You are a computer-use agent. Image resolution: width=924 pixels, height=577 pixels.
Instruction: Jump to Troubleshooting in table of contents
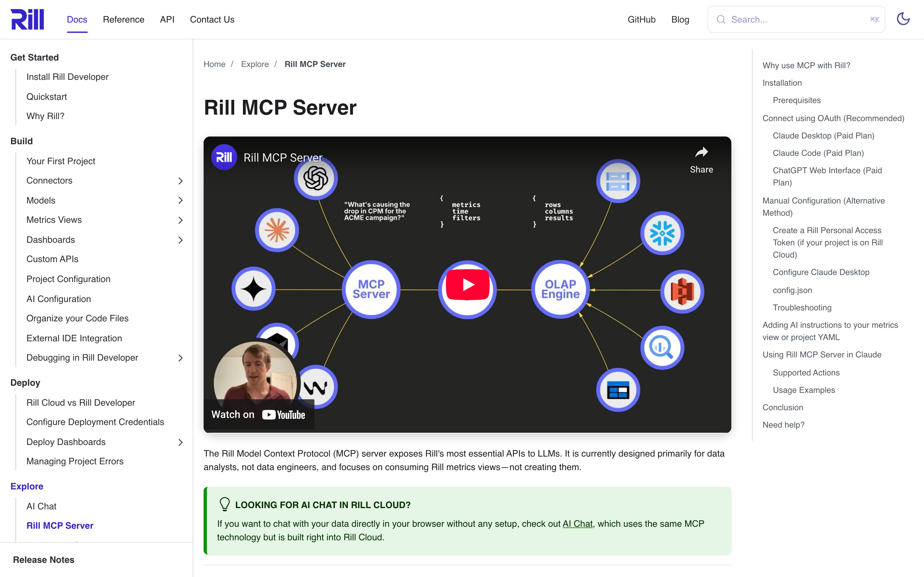tap(802, 307)
